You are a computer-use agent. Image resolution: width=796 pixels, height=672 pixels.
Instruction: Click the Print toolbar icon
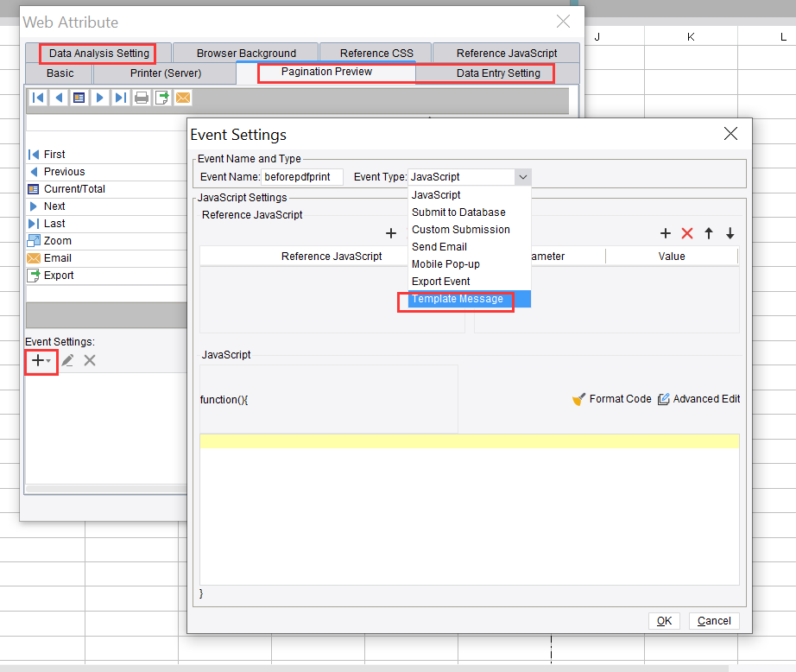coord(142,98)
